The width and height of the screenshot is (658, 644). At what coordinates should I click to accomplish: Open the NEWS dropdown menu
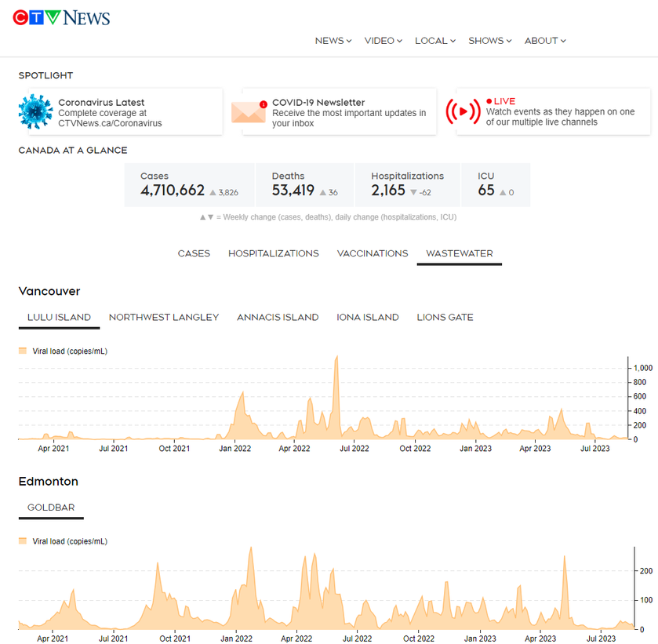point(333,41)
